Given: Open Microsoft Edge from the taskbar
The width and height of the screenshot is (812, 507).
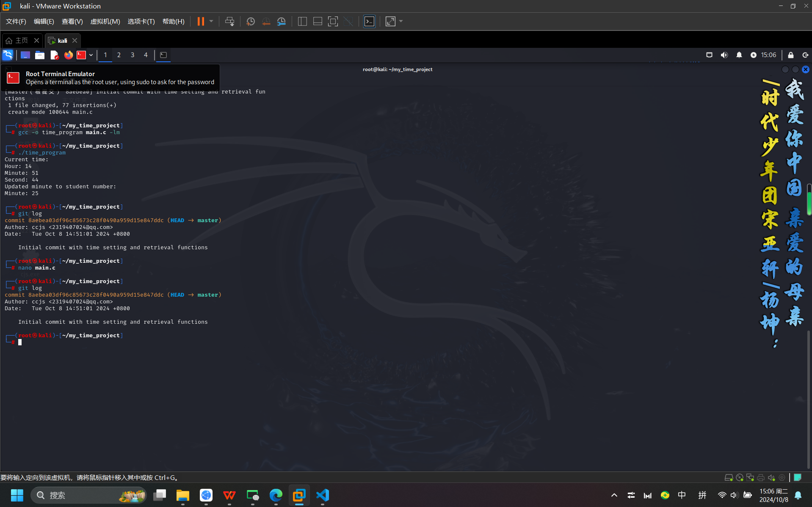Looking at the screenshot, I should [276, 495].
